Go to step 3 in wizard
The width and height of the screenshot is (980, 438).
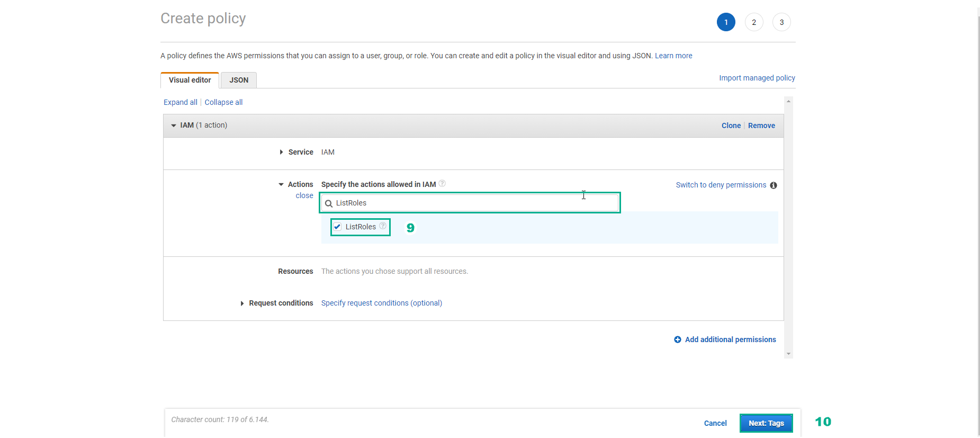[x=781, y=22]
